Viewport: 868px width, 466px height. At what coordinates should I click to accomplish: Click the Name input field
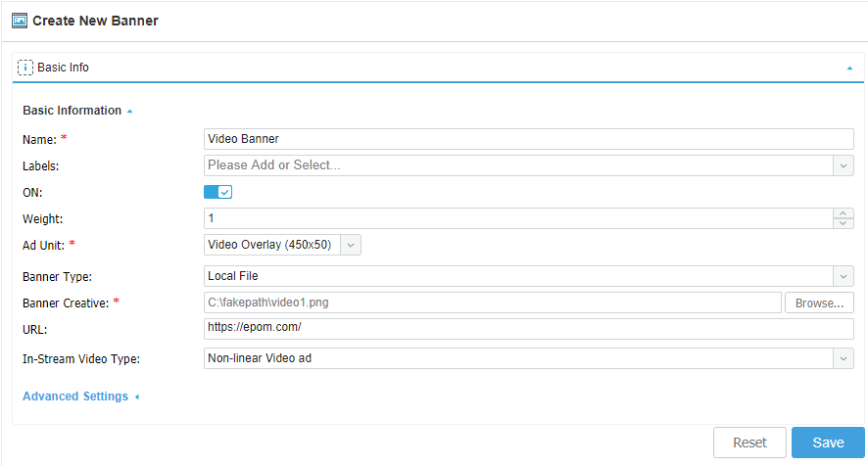[x=529, y=139]
